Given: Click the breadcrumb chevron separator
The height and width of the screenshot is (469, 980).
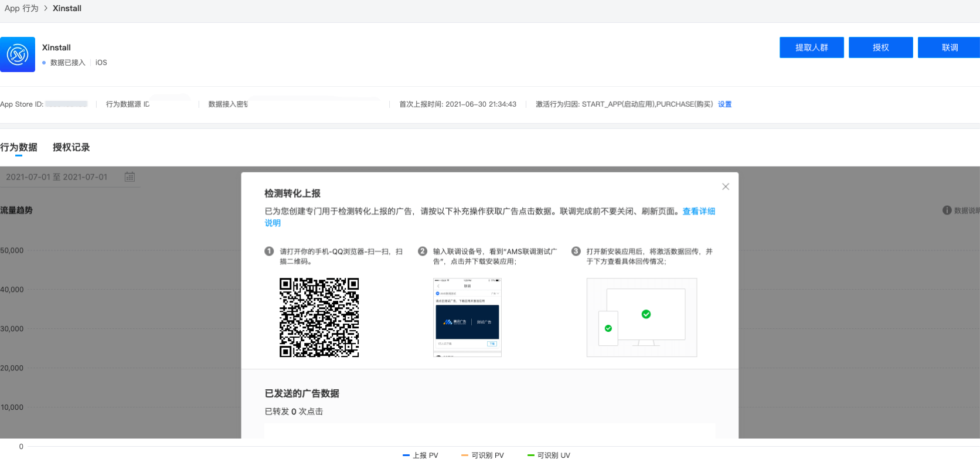Looking at the screenshot, I should pyautogui.click(x=46, y=8).
